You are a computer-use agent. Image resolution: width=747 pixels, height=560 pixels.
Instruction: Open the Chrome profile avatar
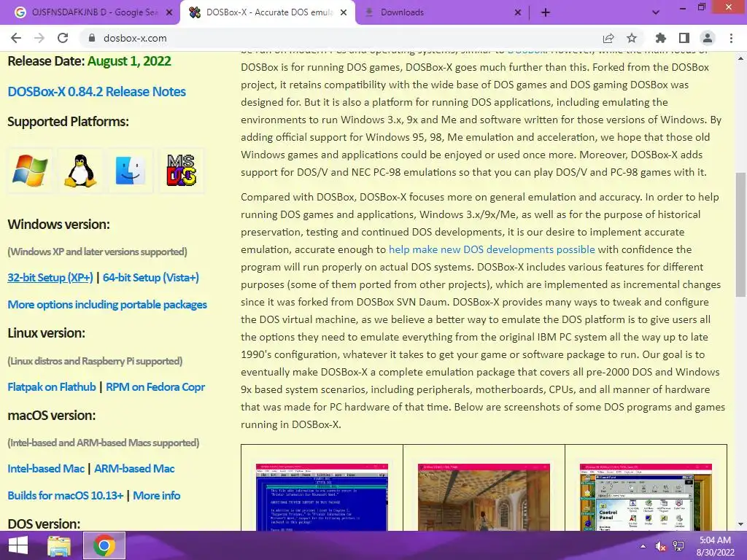coord(708,38)
